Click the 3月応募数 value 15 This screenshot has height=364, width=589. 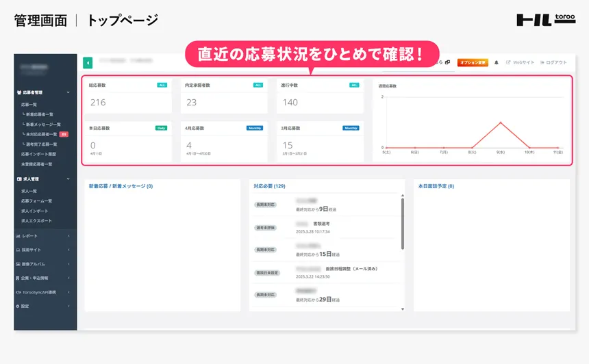[x=288, y=145]
